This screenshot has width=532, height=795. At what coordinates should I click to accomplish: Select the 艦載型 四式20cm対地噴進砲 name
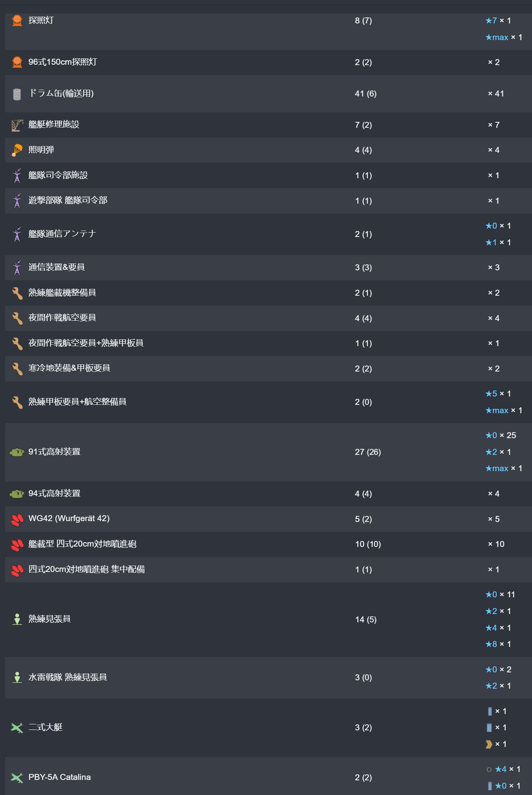(82, 544)
